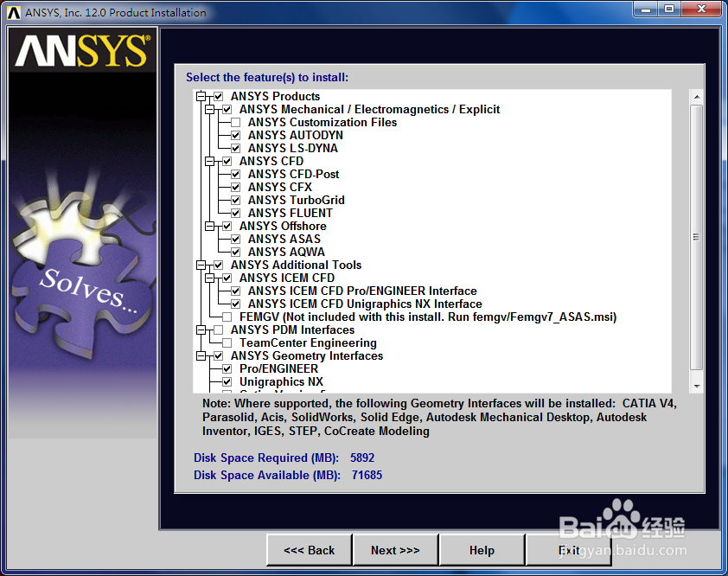
Task: Select the ANSYS CFX tree label
Action: [x=280, y=187]
